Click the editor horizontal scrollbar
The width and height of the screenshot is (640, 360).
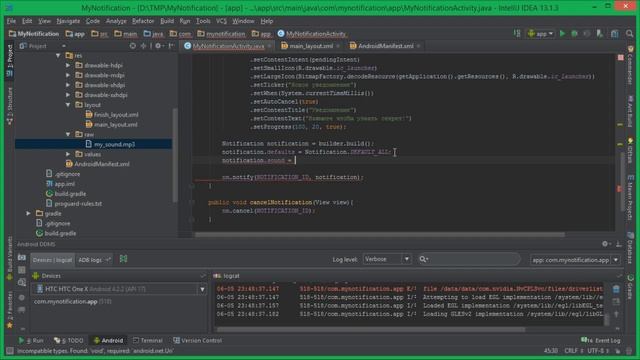(380, 235)
